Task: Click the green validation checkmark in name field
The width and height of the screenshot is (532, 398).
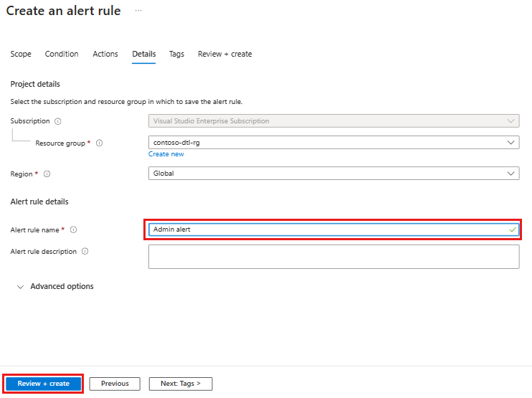Action: [513, 229]
